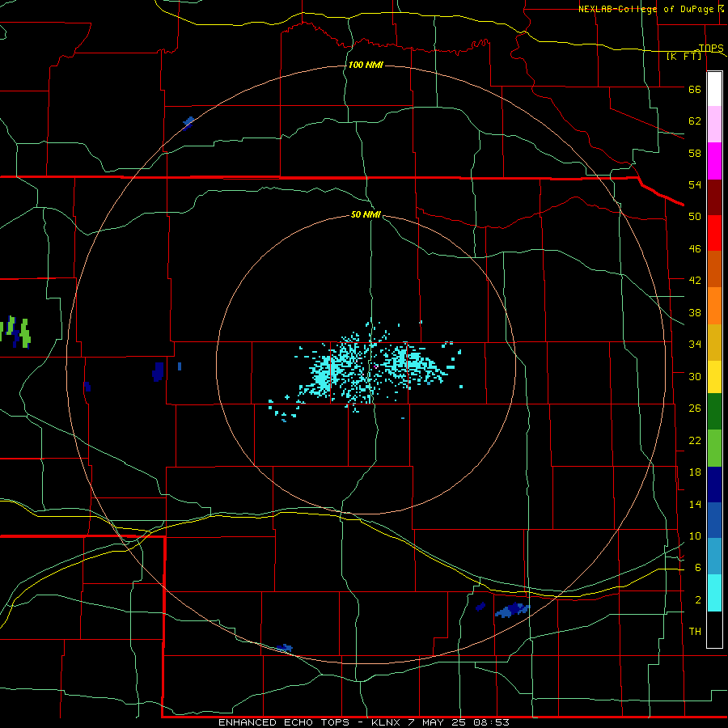Image resolution: width=728 pixels, height=728 pixels.
Task: Click the '38' legend value
Action: coord(695,312)
